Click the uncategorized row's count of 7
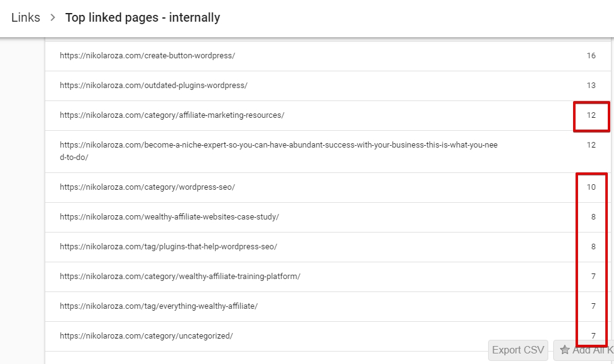The image size is (614, 364). click(x=593, y=336)
